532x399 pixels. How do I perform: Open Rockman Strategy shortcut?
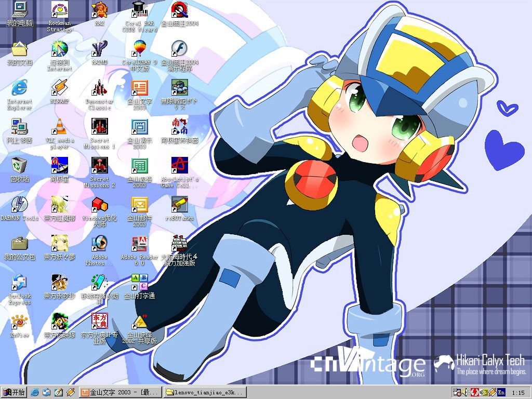[60, 17]
